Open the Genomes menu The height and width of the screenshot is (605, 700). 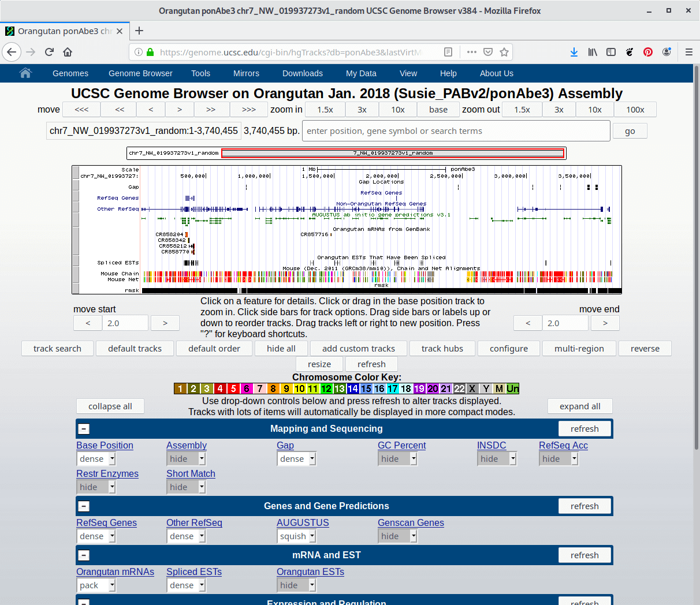70,73
